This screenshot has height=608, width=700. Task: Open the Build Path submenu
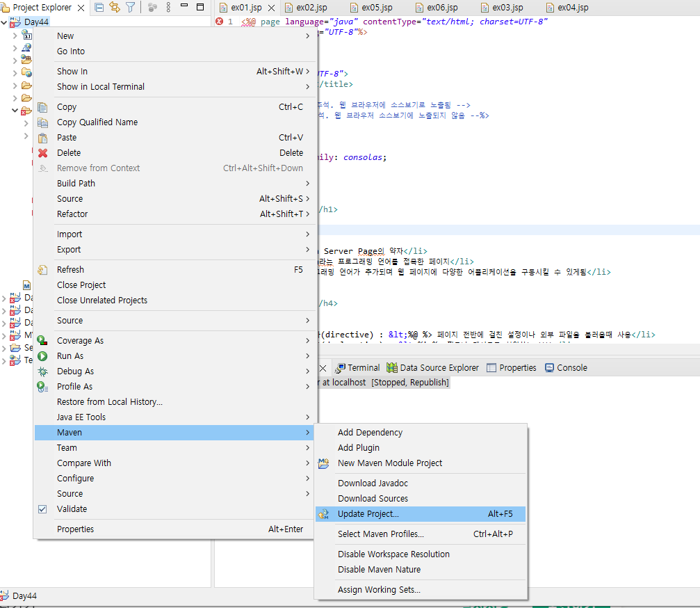pos(175,184)
